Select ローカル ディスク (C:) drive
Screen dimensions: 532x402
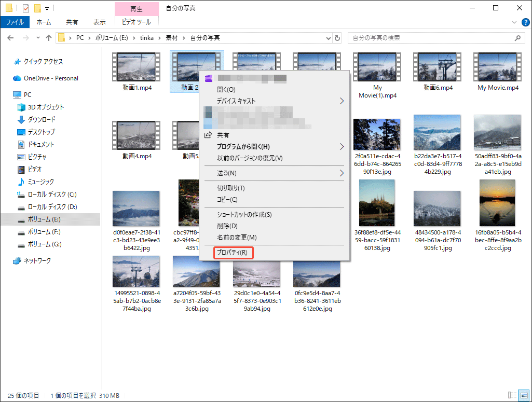(47, 194)
